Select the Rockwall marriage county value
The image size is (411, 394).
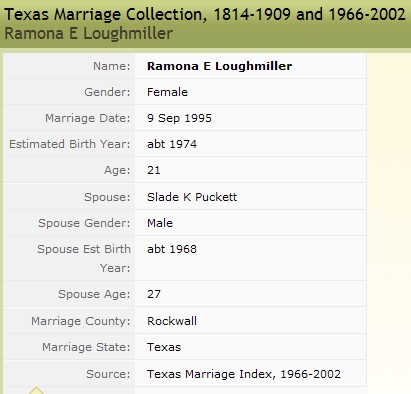pos(172,321)
